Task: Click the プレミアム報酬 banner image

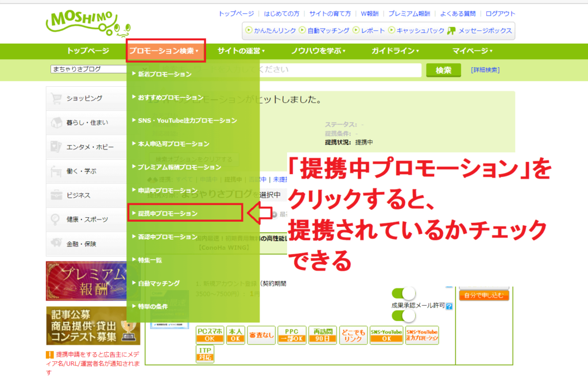Action: pos(86,281)
